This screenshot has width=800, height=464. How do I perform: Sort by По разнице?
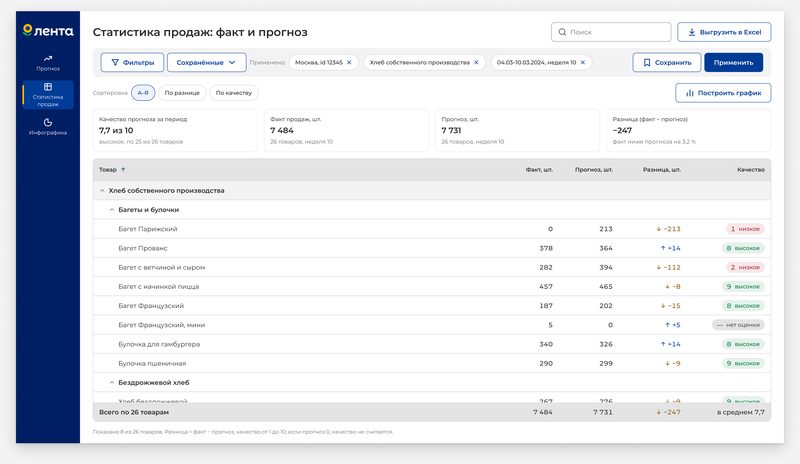tap(182, 93)
